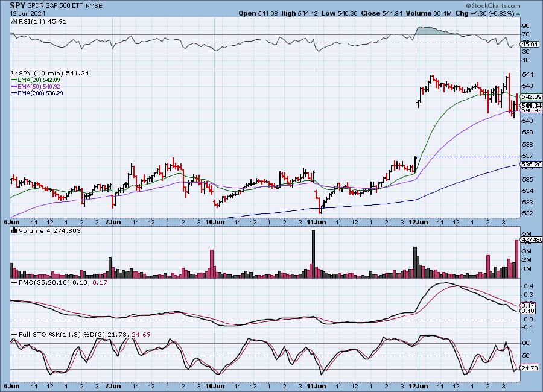The image size is (543, 392).
Task: Click the 0.17 PMO signal tag at right
Action: [x=528, y=305]
